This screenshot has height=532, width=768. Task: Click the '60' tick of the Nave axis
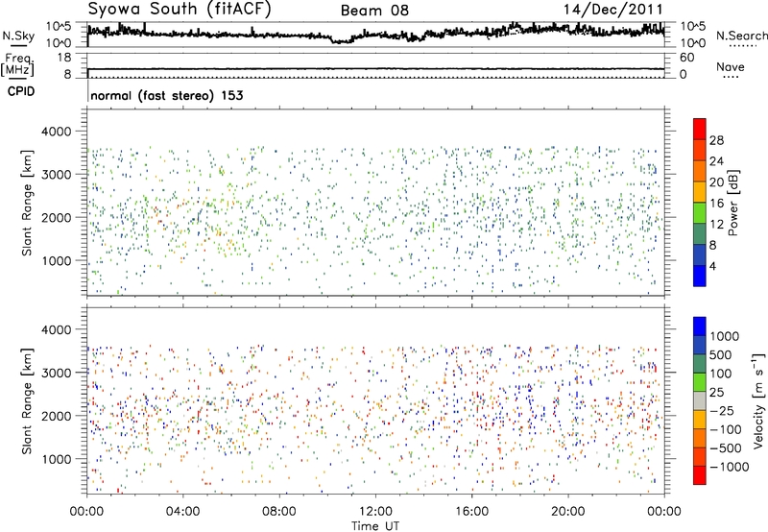click(x=686, y=58)
